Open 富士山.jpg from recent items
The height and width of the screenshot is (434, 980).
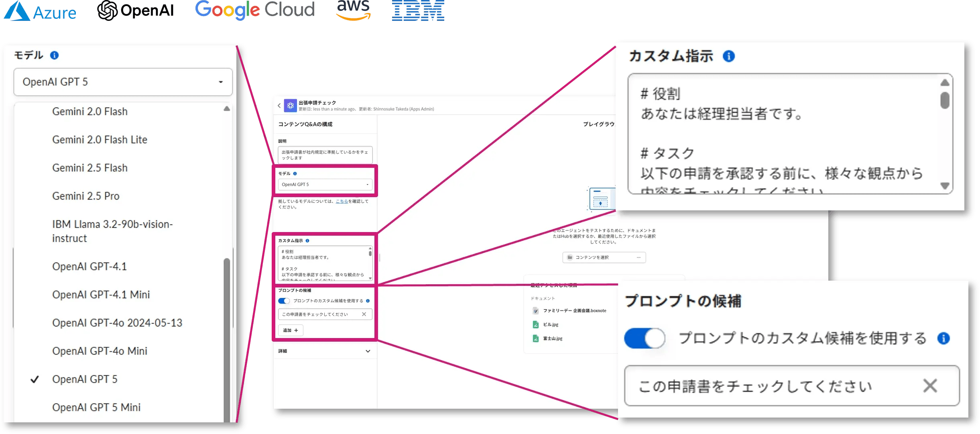[x=553, y=338]
